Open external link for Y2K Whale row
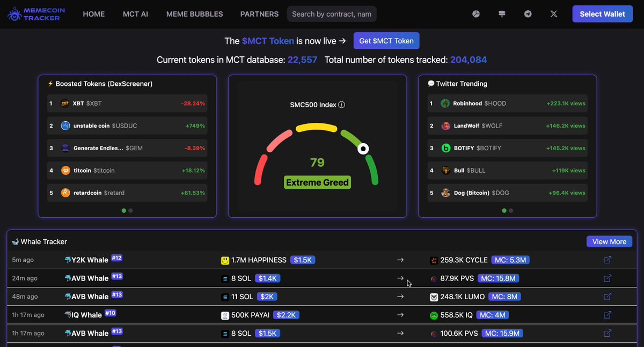The image size is (644, 347). [x=608, y=260]
